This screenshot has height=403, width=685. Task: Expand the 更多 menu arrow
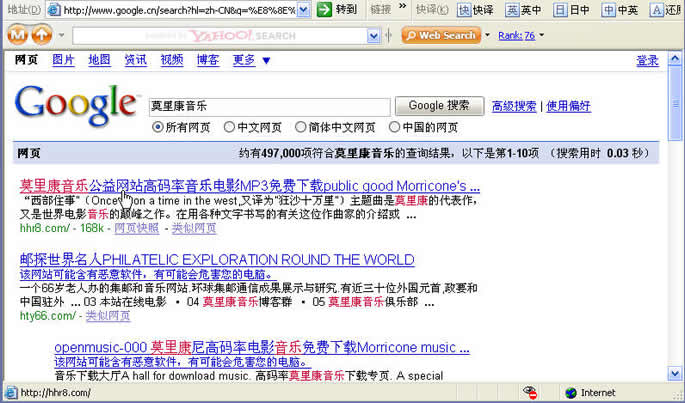[x=266, y=60]
